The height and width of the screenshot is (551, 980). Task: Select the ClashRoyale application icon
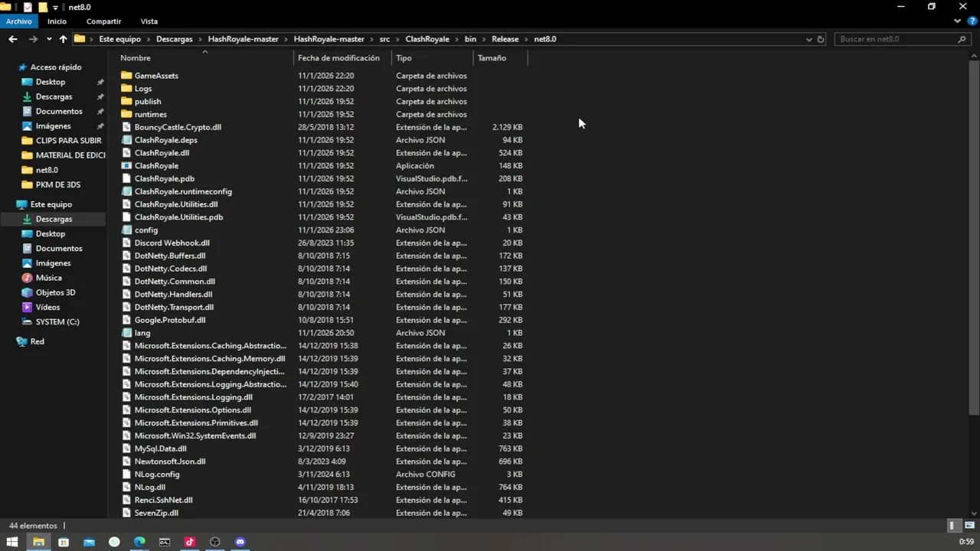click(126, 166)
